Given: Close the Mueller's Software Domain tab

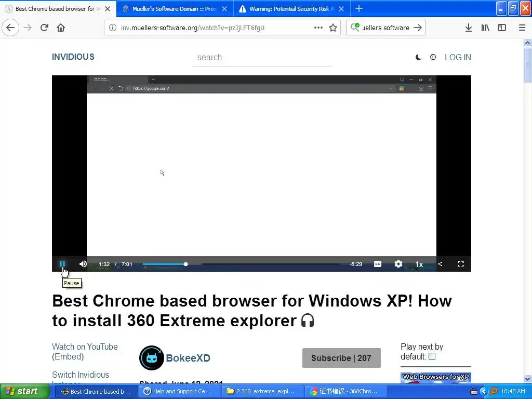Looking at the screenshot, I should 224,9.
